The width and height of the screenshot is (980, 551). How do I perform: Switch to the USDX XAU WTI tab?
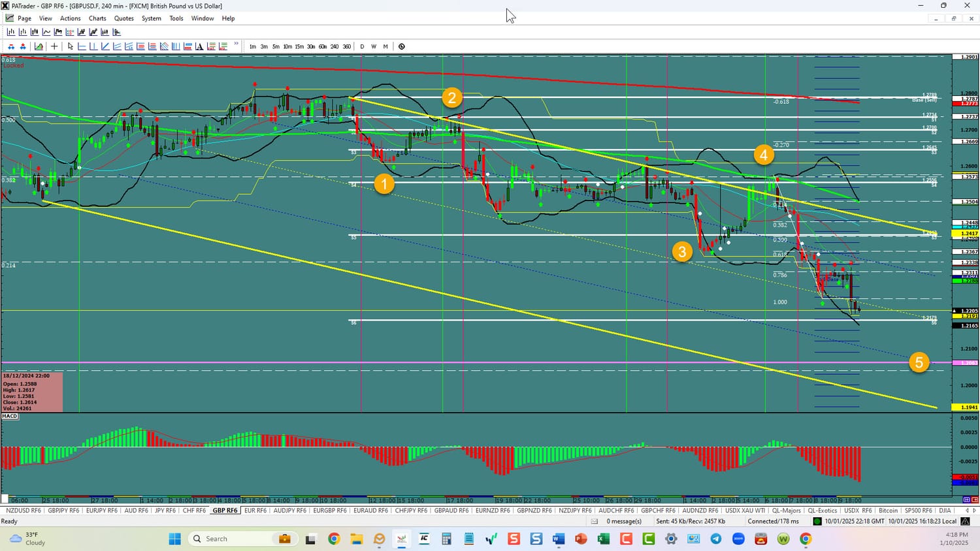coord(745,511)
